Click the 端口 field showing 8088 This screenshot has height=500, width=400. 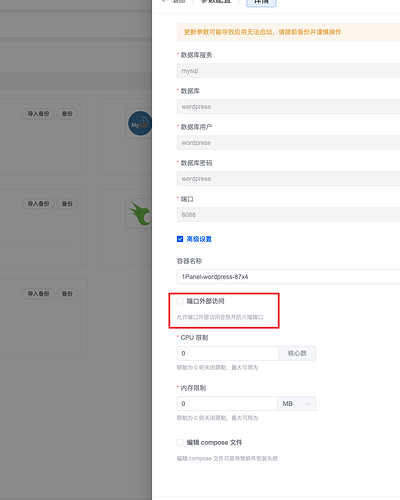(288, 215)
